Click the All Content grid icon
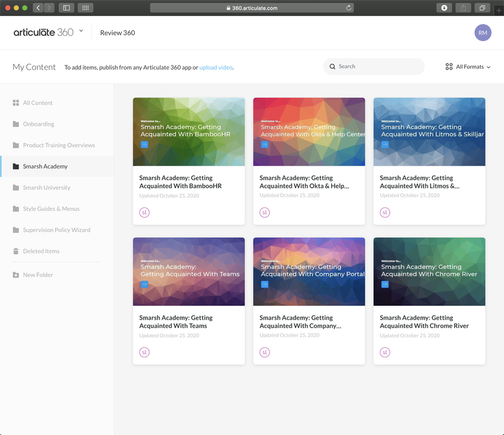The width and height of the screenshot is (504, 435). [16, 103]
